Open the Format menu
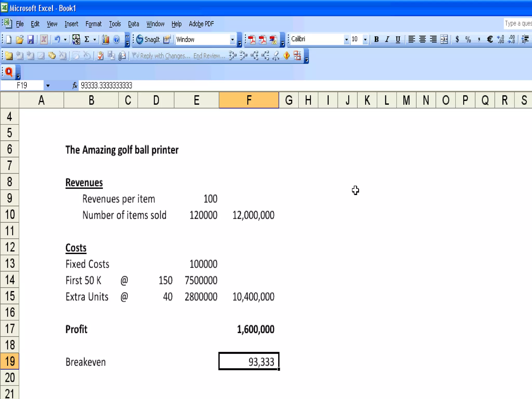Viewport: 532px width, 399px height. coord(93,24)
